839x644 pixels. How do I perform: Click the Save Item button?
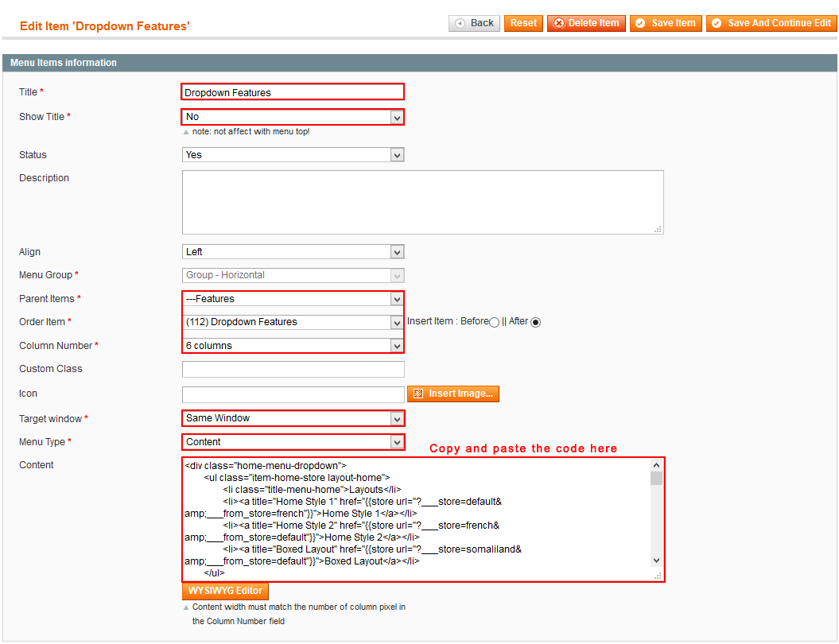point(666,23)
